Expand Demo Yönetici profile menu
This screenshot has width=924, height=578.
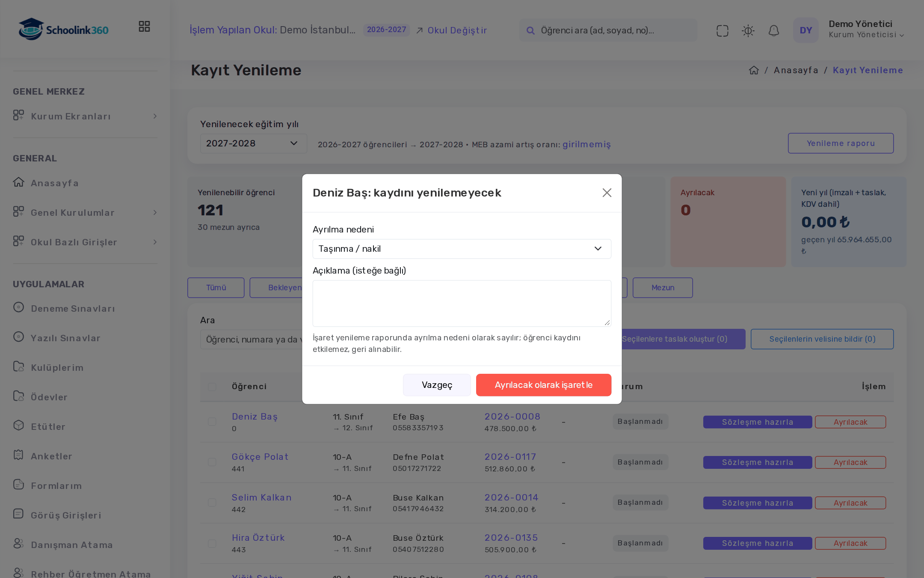[866, 29]
